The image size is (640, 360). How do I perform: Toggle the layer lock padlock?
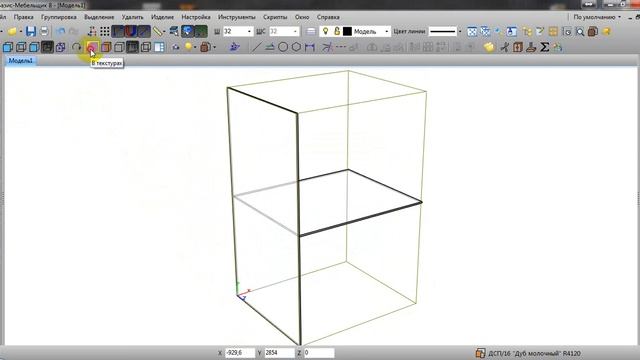[x=337, y=31]
